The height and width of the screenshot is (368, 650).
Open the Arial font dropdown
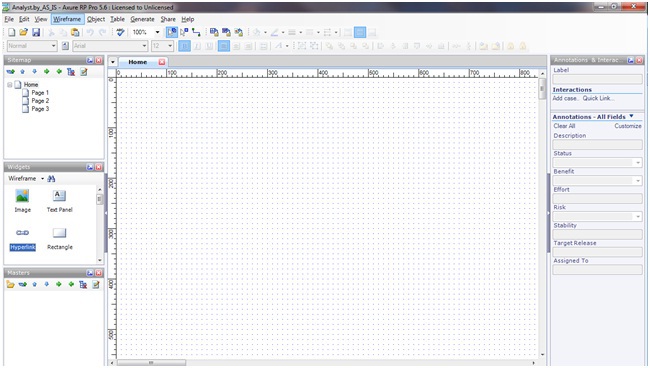point(144,46)
